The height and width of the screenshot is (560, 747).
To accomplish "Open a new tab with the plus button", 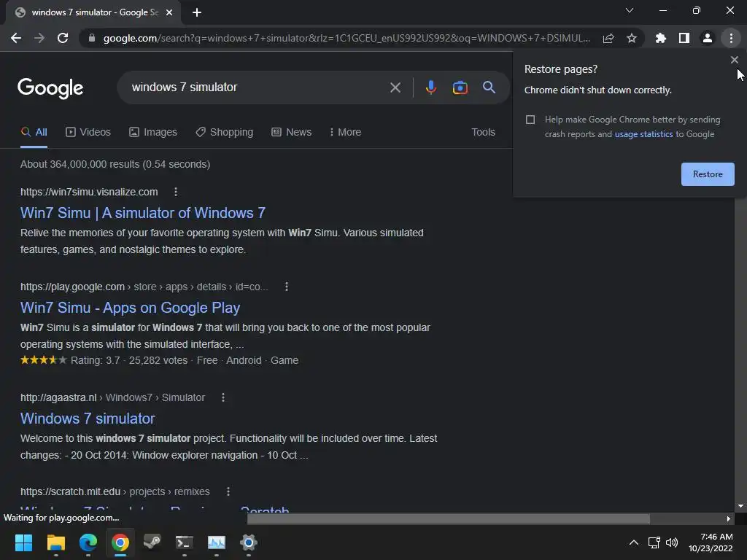I will [x=197, y=12].
